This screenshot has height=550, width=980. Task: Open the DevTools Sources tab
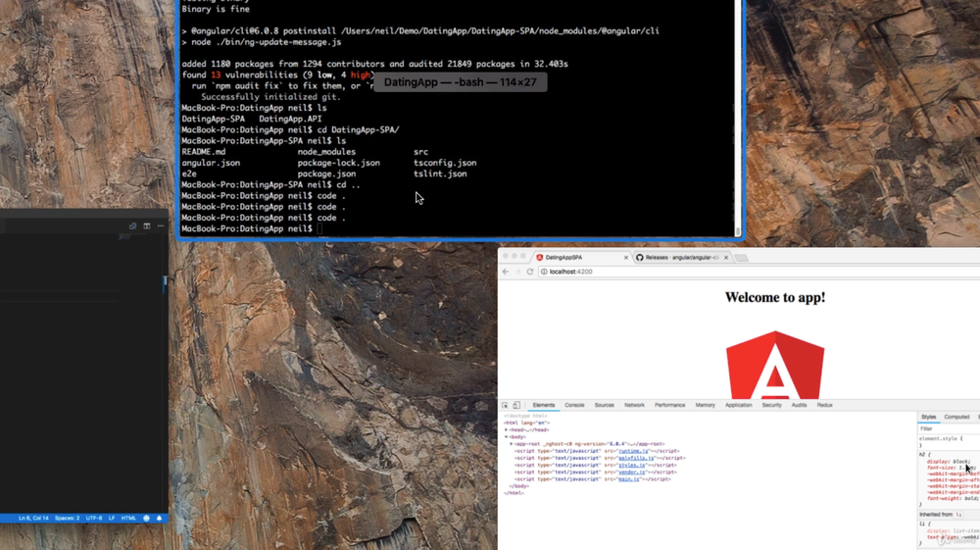(x=604, y=405)
